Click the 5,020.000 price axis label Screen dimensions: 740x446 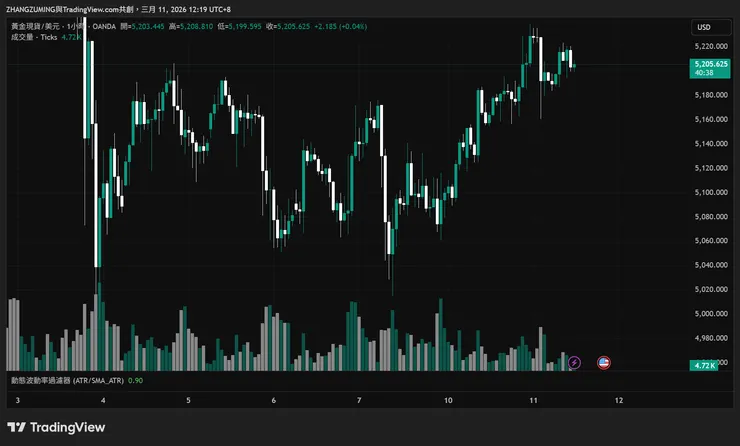[x=711, y=289]
